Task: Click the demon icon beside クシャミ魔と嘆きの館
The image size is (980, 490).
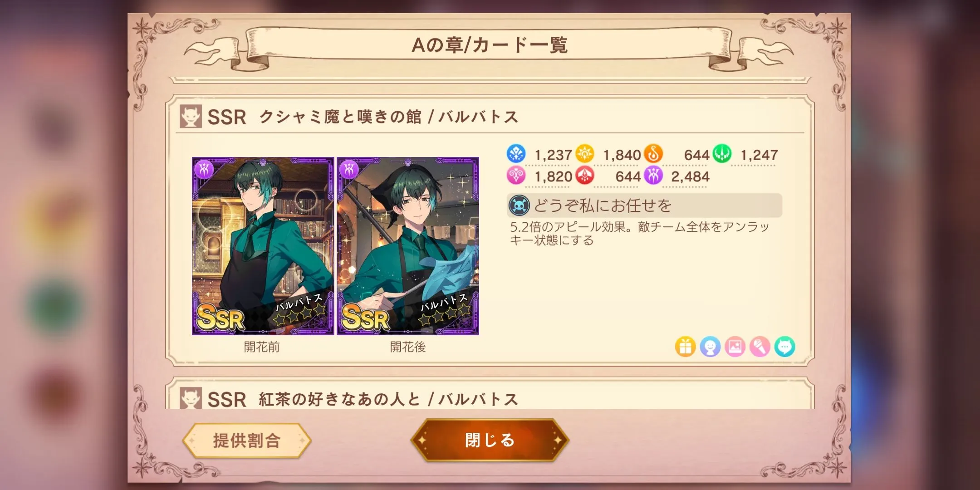Action: [x=191, y=117]
